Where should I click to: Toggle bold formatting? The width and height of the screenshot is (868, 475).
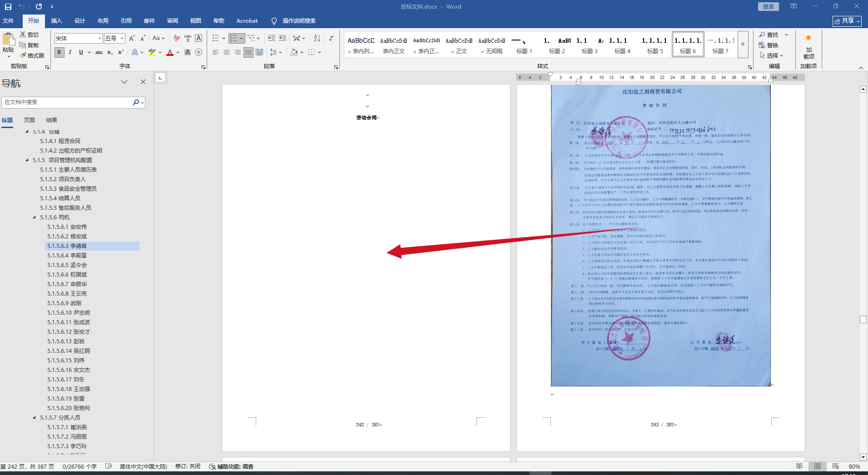pos(59,52)
